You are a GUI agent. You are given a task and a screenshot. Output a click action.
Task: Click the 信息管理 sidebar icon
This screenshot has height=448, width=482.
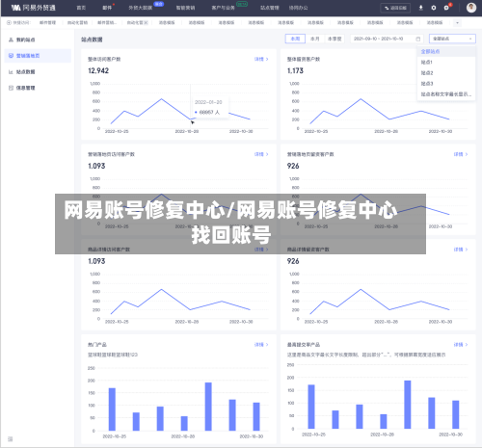(x=11, y=88)
